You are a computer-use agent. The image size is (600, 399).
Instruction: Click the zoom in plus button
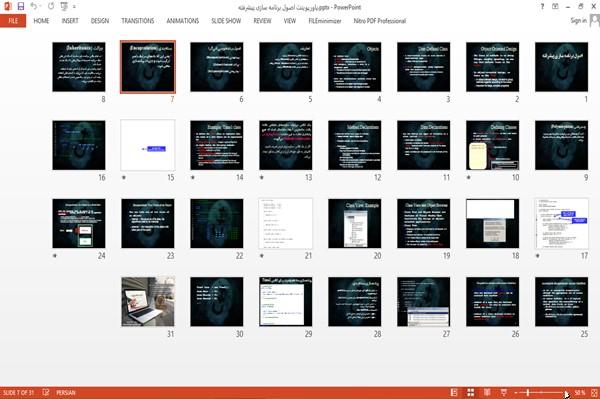pyautogui.click(x=567, y=393)
